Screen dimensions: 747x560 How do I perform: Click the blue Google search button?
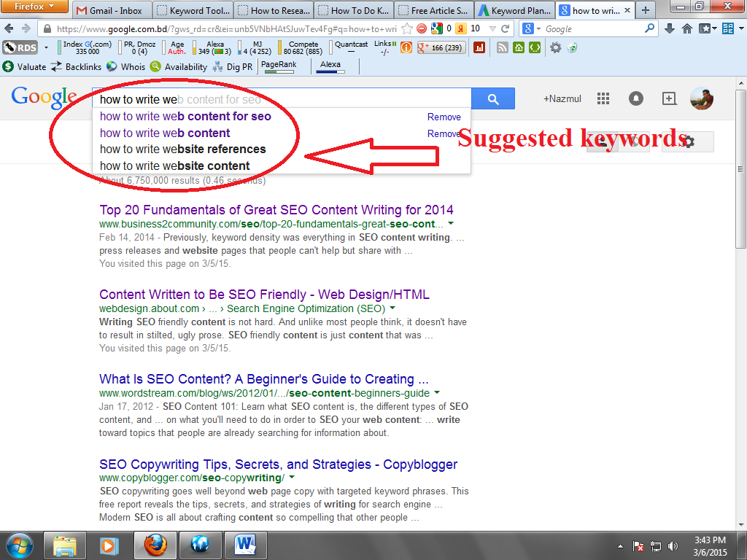pos(493,98)
